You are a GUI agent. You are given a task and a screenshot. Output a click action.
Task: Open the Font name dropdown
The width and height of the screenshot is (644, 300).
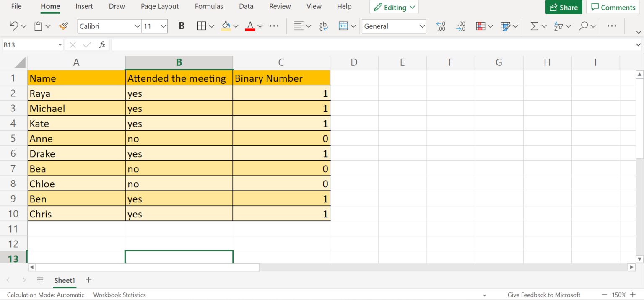[x=109, y=26]
